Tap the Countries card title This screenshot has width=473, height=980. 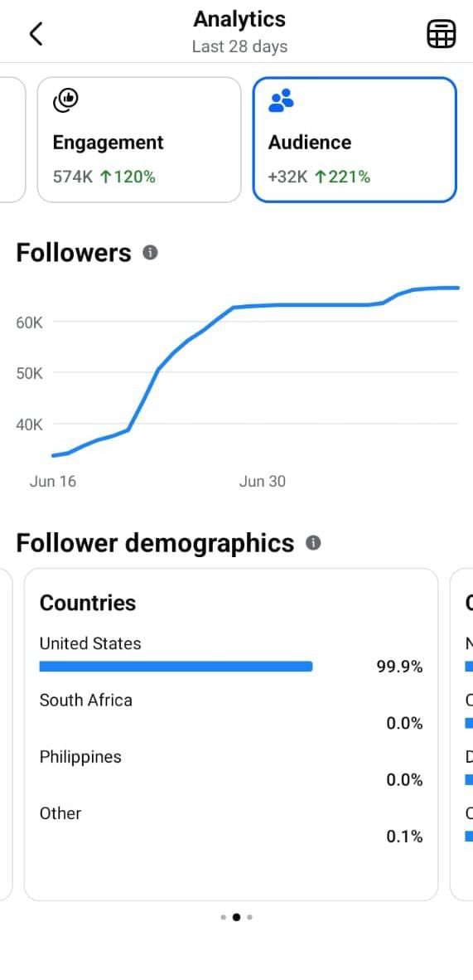click(88, 603)
